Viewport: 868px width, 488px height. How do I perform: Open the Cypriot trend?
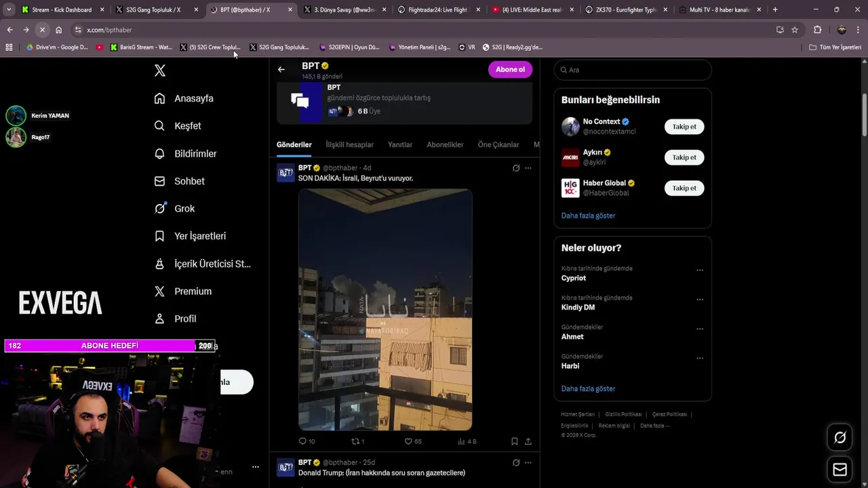tap(574, 278)
